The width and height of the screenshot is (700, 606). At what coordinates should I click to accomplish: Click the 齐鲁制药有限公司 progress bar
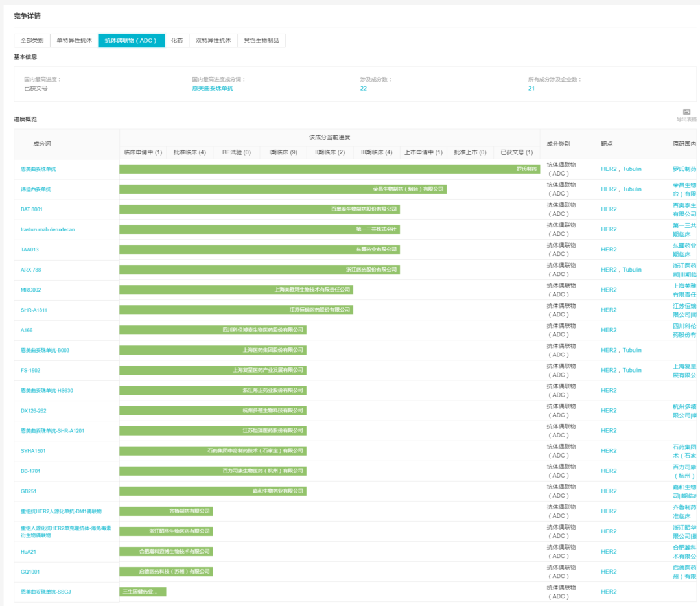click(x=166, y=511)
